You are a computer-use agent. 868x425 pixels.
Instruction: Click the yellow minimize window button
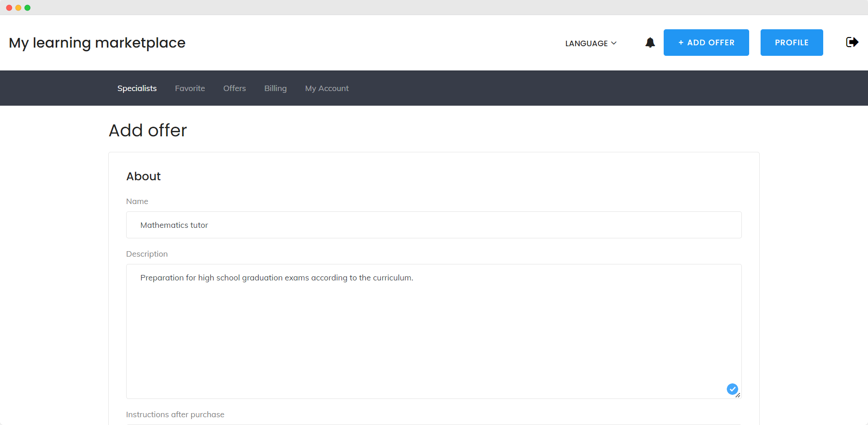18,8
